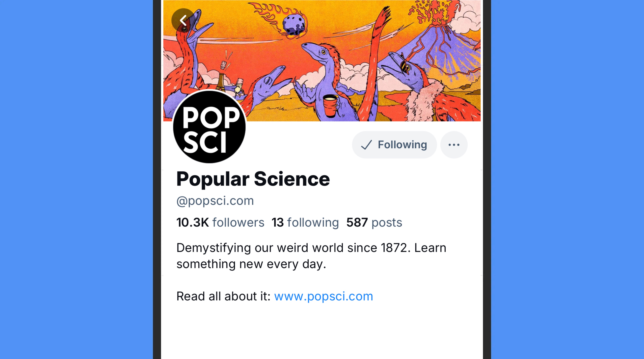Unfollow by pressing the Following button
The height and width of the screenshot is (359, 644).
394,145
